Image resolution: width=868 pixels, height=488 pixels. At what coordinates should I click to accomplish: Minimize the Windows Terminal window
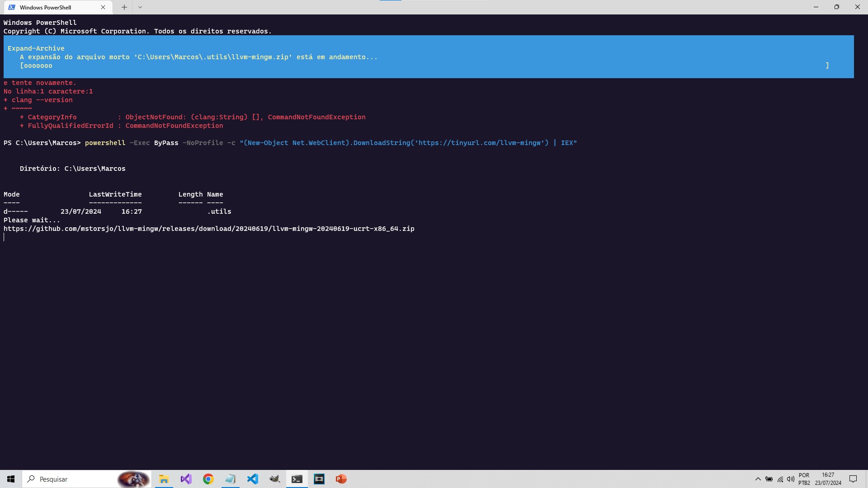click(x=816, y=7)
